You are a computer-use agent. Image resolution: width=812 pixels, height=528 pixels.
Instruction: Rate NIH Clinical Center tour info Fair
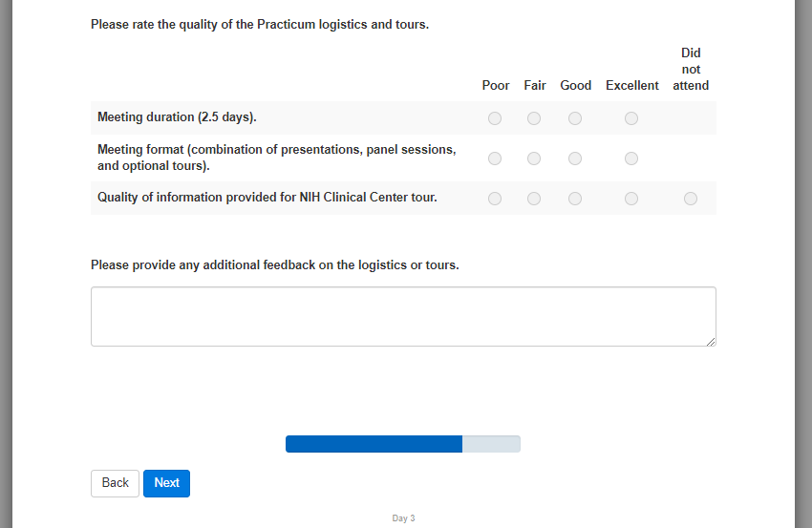click(x=534, y=199)
